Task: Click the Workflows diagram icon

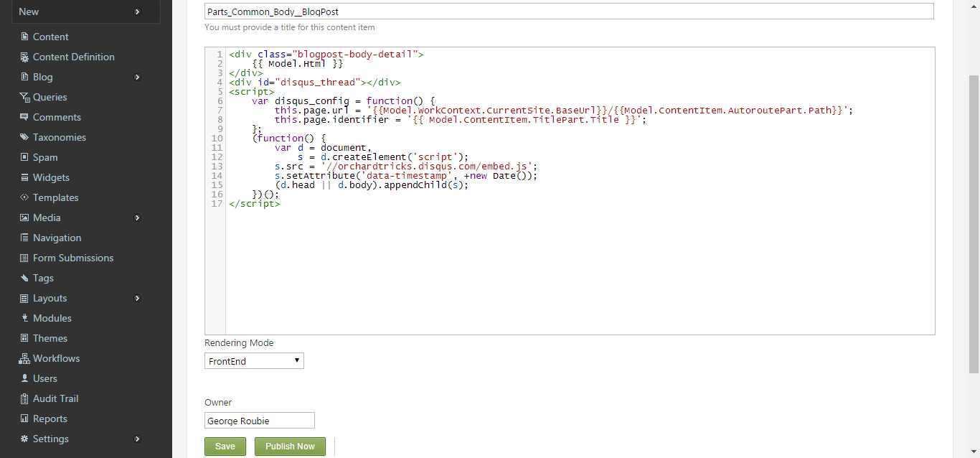Action: (x=24, y=358)
